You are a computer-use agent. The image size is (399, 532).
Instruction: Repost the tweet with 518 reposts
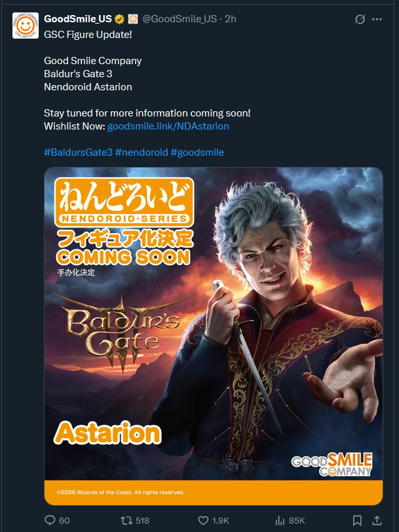(135, 520)
